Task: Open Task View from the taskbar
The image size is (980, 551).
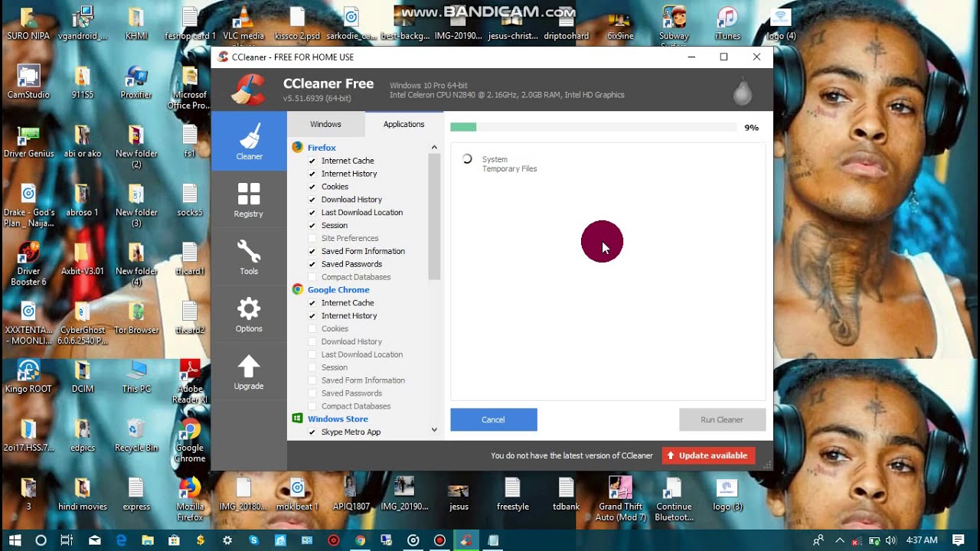Action: (x=67, y=540)
